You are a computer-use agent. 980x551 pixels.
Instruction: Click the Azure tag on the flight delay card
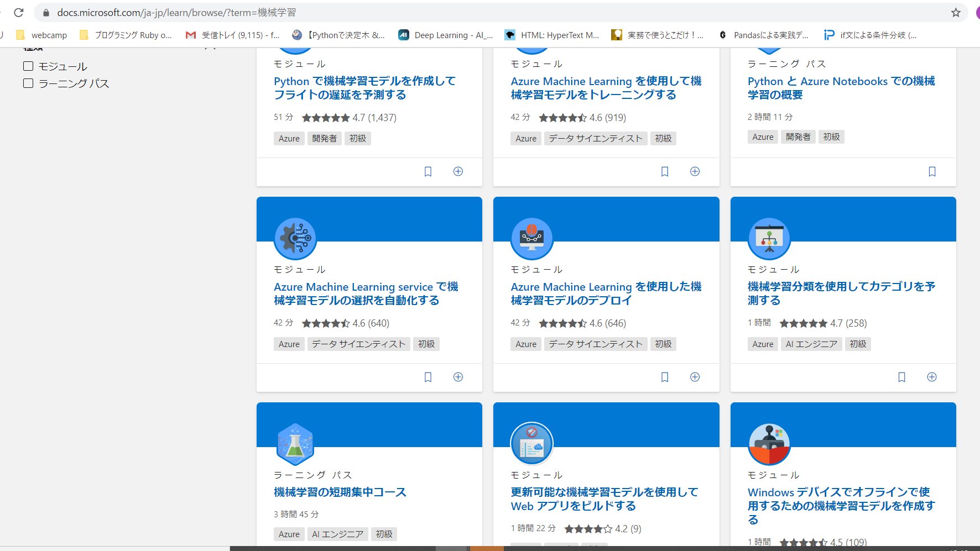(288, 138)
